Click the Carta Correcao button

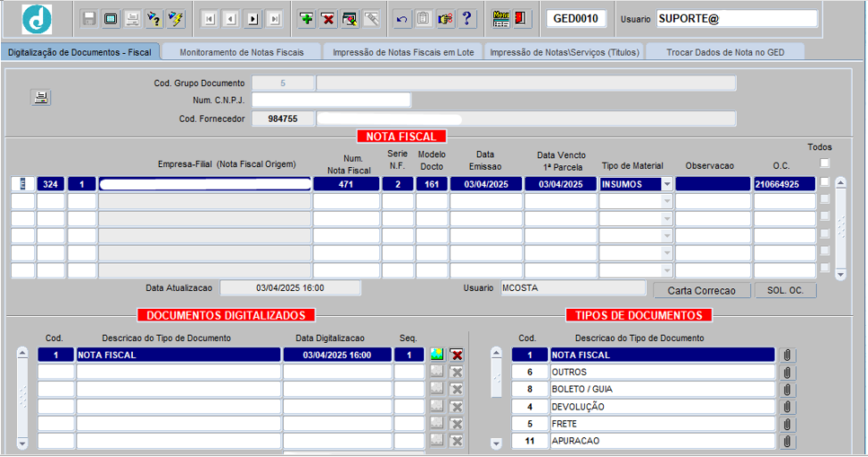point(702,291)
